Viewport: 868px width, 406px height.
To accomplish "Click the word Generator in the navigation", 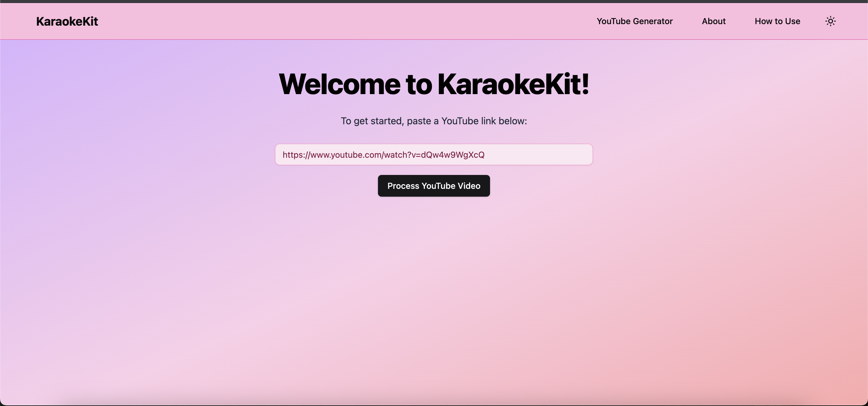I will point(653,21).
